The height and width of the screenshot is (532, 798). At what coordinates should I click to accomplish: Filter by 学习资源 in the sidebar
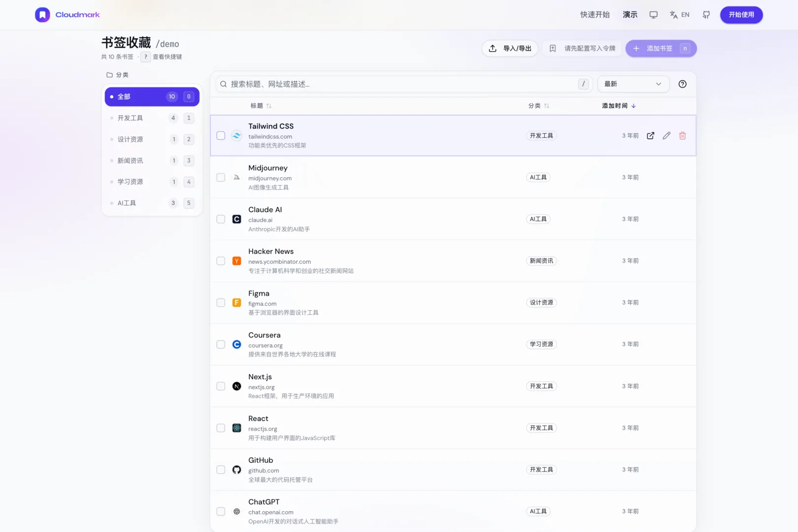click(152, 182)
